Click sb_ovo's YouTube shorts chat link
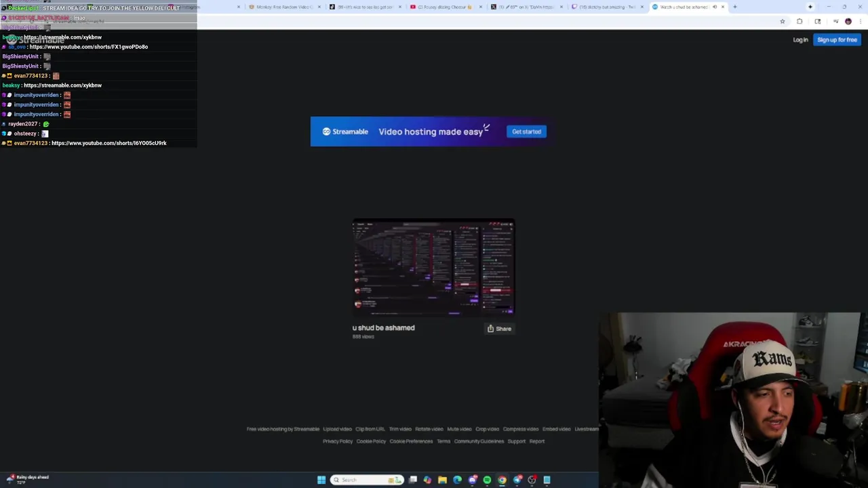 [x=89, y=47]
